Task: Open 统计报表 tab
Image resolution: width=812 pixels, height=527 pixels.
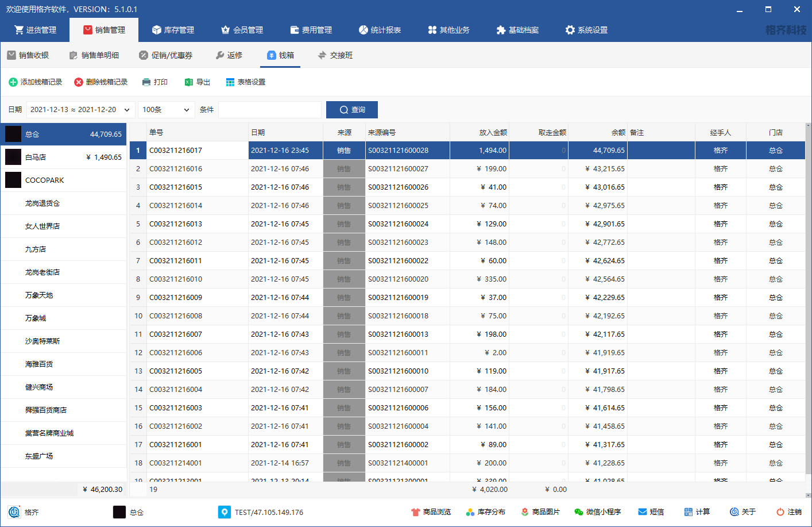Action: click(x=380, y=30)
